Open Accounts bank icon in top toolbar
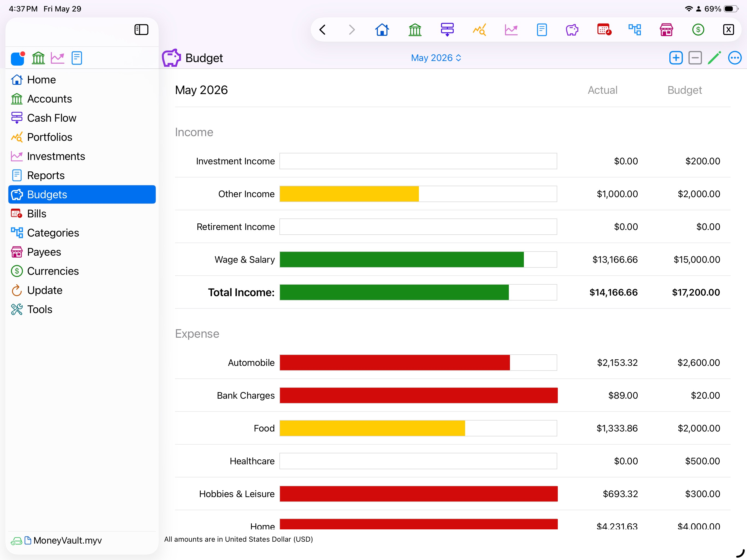 tap(415, 30)
